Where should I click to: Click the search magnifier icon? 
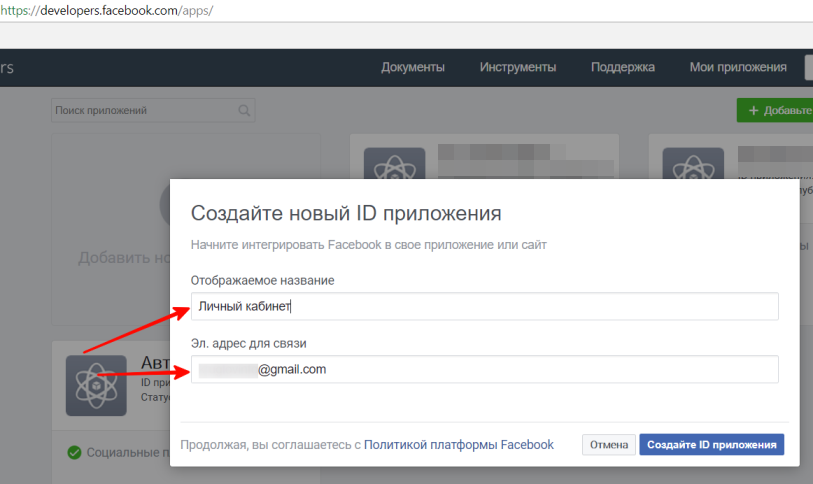[x=244, y=110]
